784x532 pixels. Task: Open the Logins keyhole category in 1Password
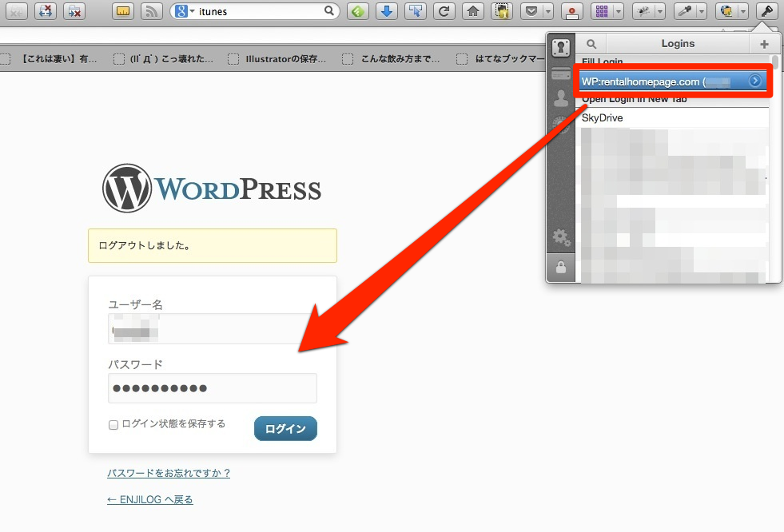point(561,47)
